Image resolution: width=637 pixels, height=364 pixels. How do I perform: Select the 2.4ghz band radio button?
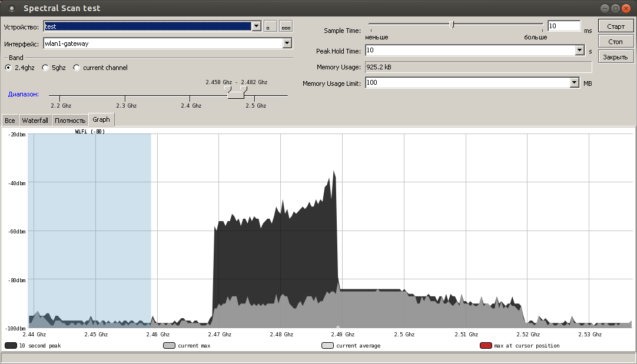tap(8, 68)
